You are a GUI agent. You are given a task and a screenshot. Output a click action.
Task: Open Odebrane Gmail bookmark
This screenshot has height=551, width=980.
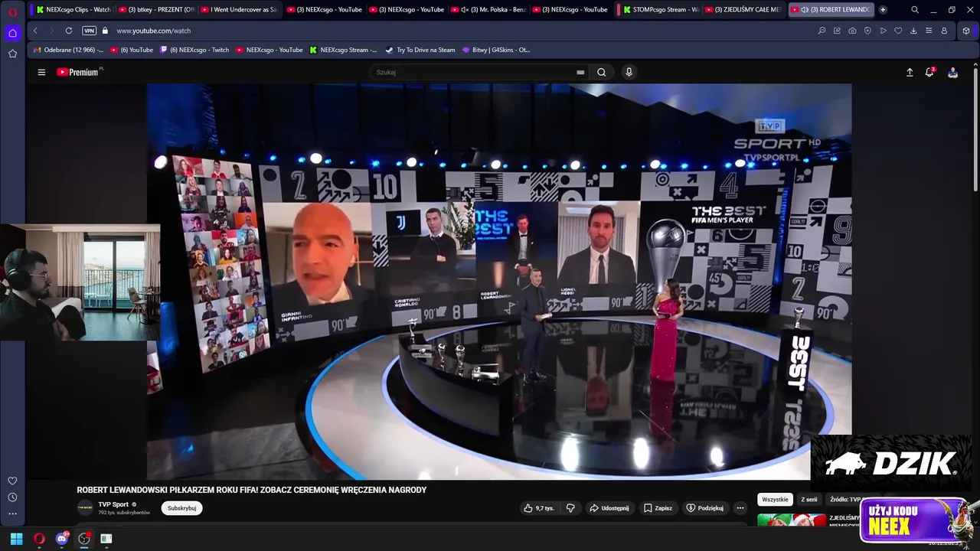(68, 50)
